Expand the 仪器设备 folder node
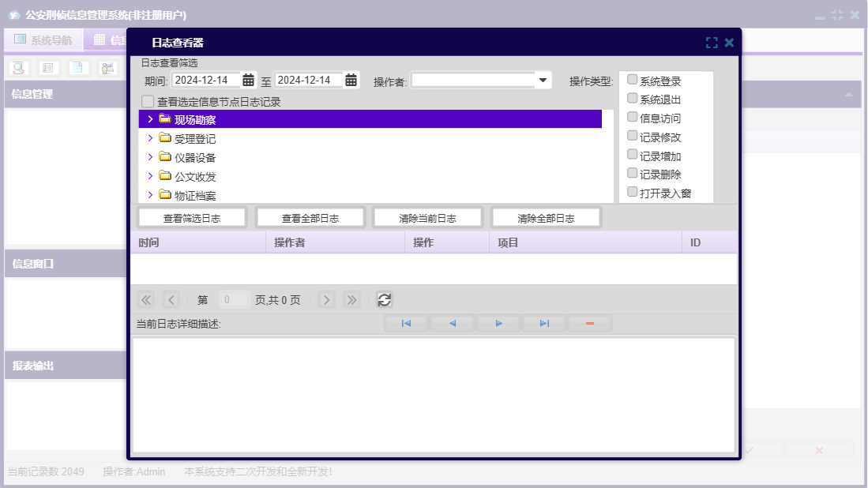This screenshot has height=488, width=868. click(150, 157)
